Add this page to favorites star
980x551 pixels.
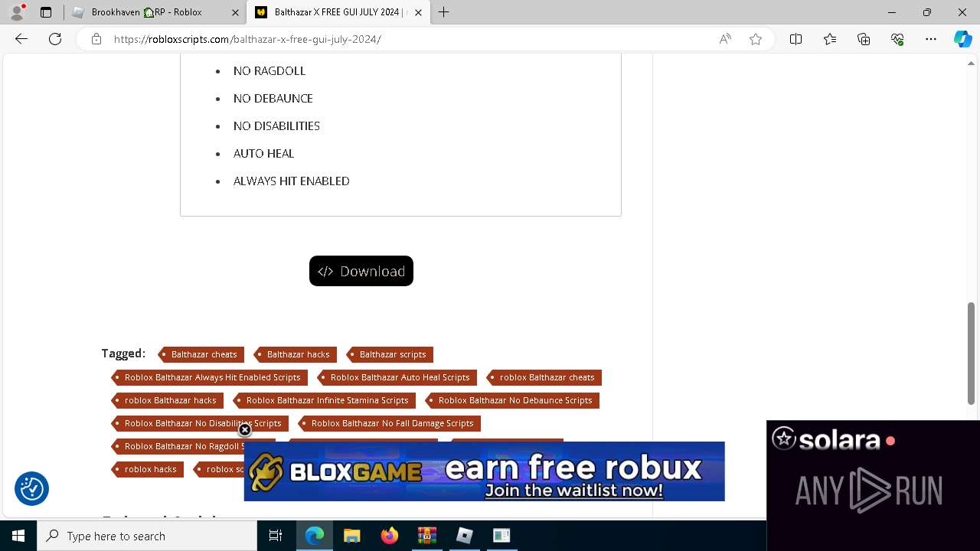756,39
